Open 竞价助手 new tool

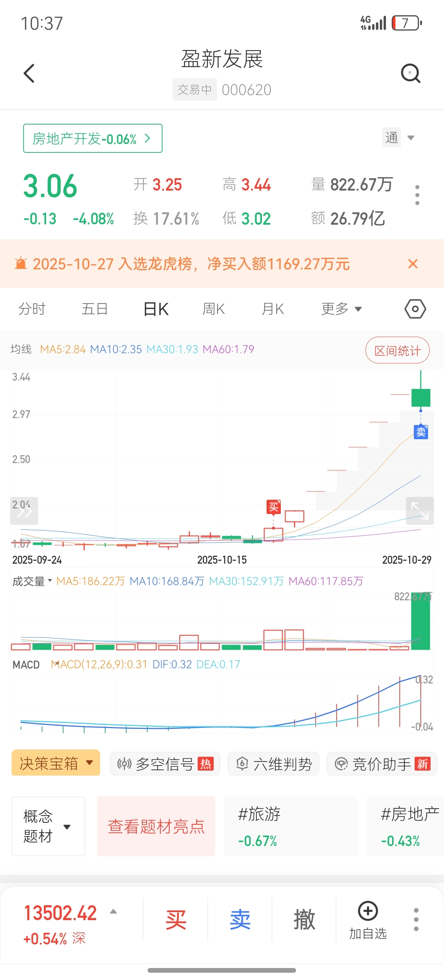pos(382,764)
